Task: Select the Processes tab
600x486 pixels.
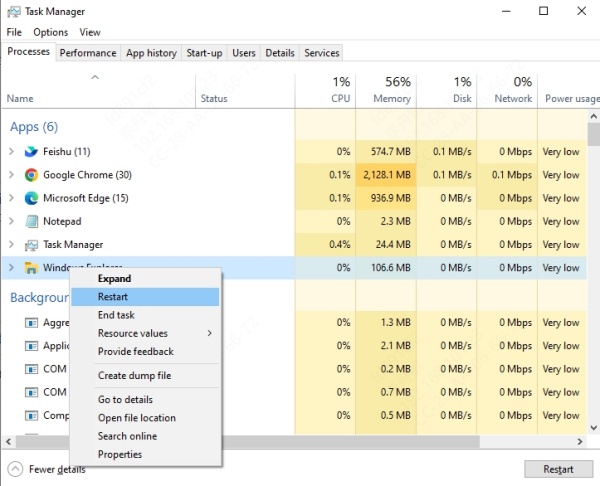Action: 28,52
